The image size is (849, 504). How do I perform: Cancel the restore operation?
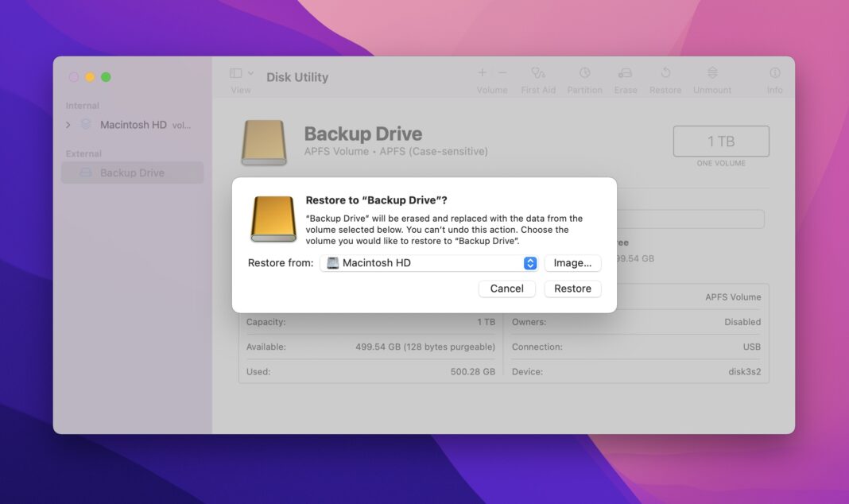coord(506,288)
